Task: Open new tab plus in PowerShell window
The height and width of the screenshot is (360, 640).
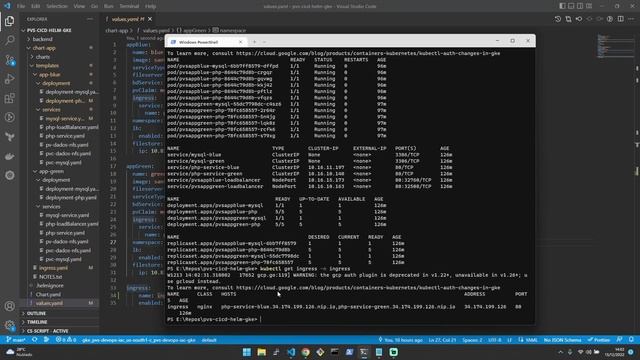Action: click(254, 42)
